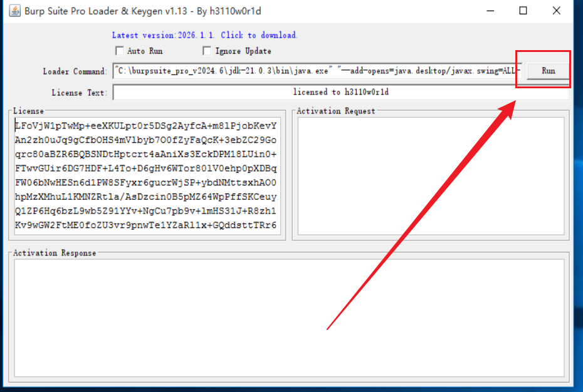Click license line starting with Kv9wGW2FtME0

click(145, 225)
